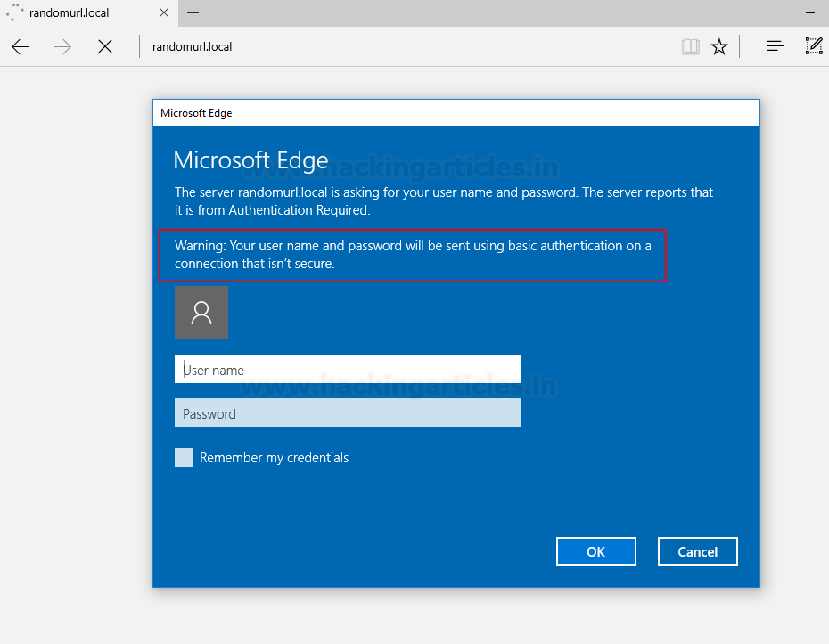Image resolution: width=829 pixels, height=644 pixels.
Task: Click the dialog's white title bar
Action: point(456,113)
